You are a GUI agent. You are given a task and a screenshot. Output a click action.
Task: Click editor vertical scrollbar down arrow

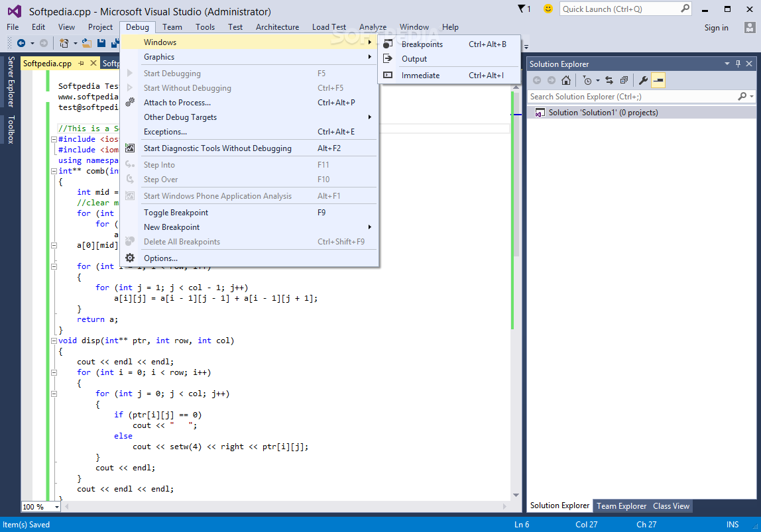point(516,495)
